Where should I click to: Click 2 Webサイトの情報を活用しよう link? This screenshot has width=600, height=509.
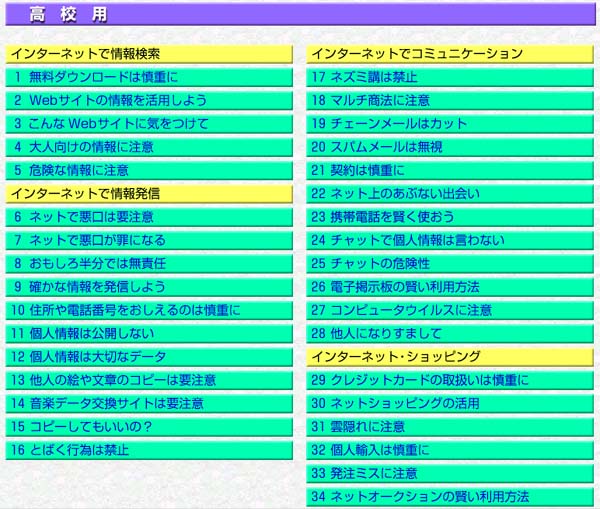(110, 100)
